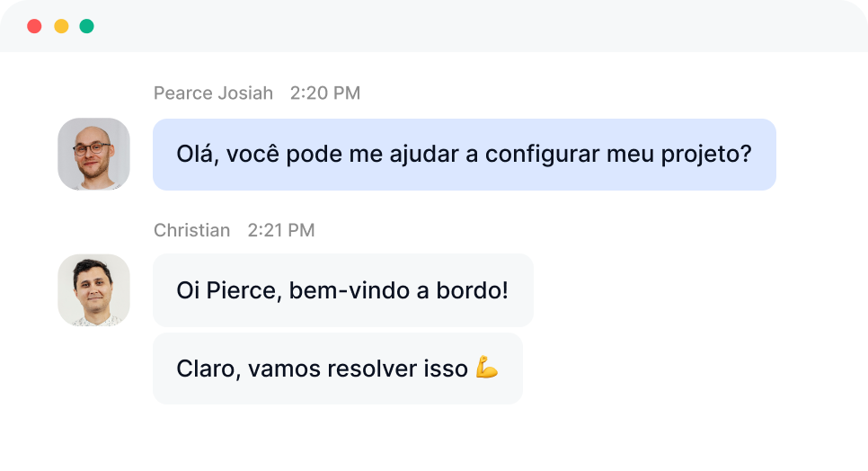Click the 2:20 PM timestamp
The height and width of the screenshot is (471, 868).
325,93
